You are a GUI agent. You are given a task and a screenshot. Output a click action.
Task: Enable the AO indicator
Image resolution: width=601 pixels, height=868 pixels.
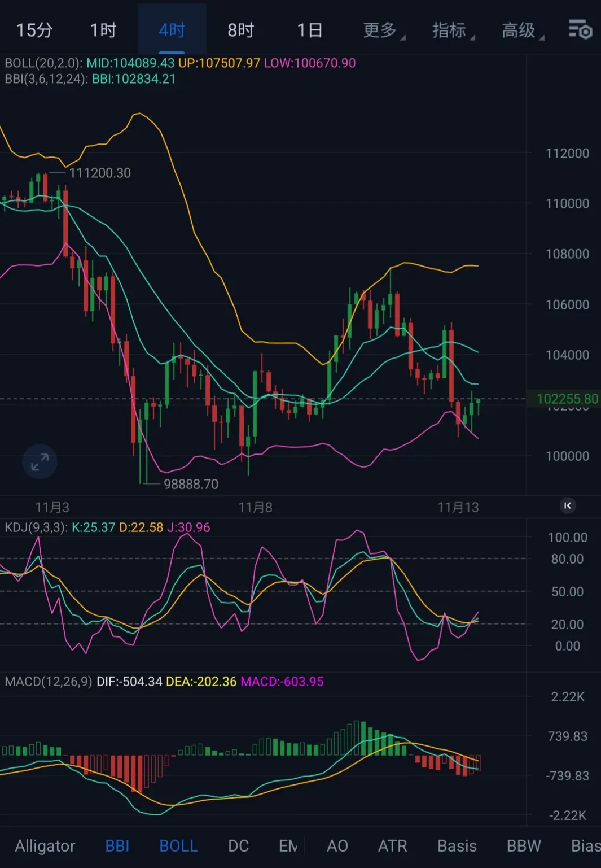coord(337,845)
